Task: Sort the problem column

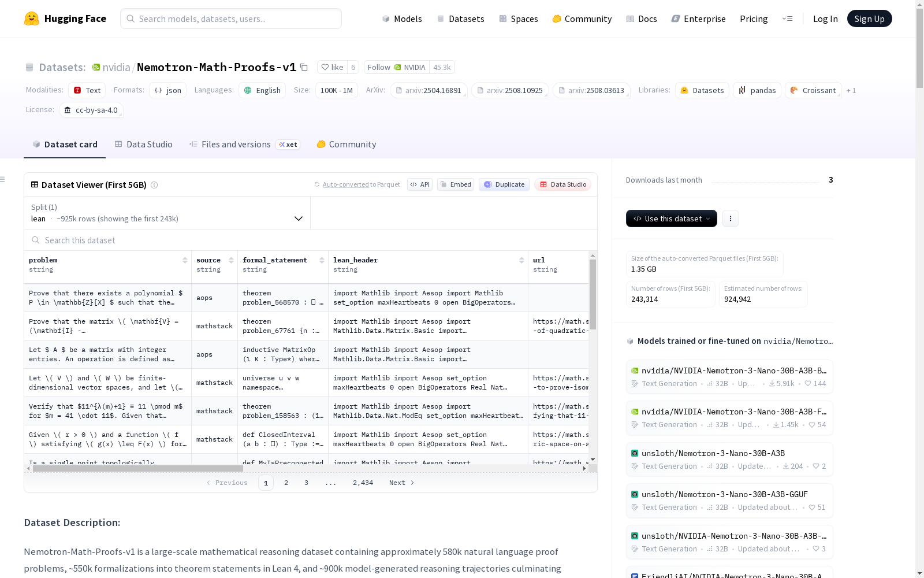Action: click(185, 260)
